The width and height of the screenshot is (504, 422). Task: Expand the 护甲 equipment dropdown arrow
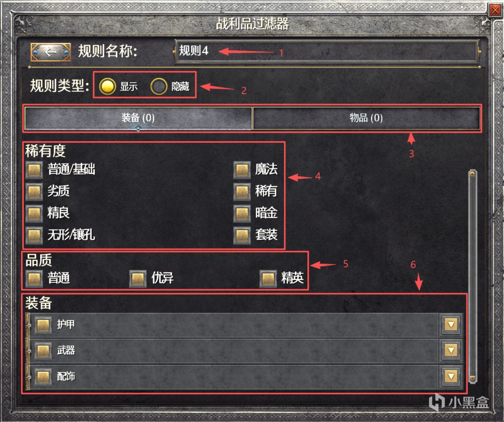click(451, 325)
